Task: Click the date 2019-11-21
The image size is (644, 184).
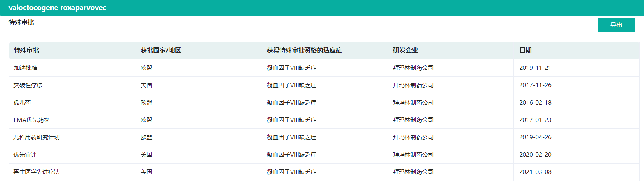Action: tap(535, 68)
